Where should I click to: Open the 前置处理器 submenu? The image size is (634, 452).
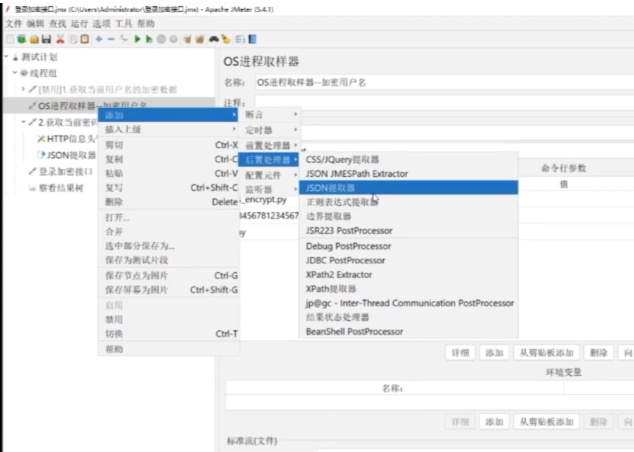[270, 145]
